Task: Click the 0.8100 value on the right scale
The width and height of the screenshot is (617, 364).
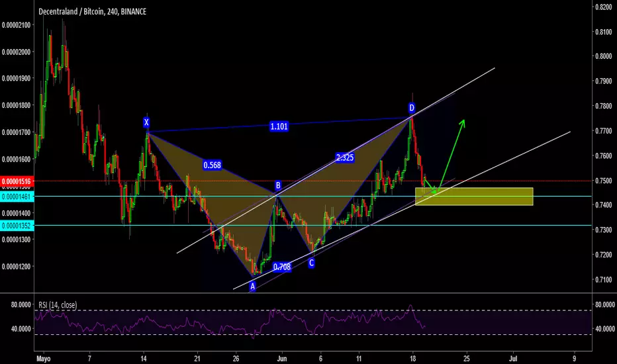Action: [604, 32]
